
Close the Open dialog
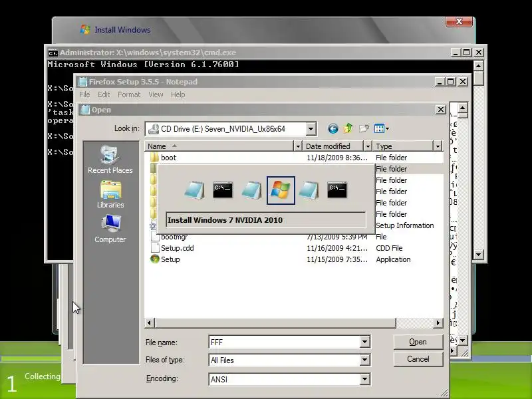[440, 110]
